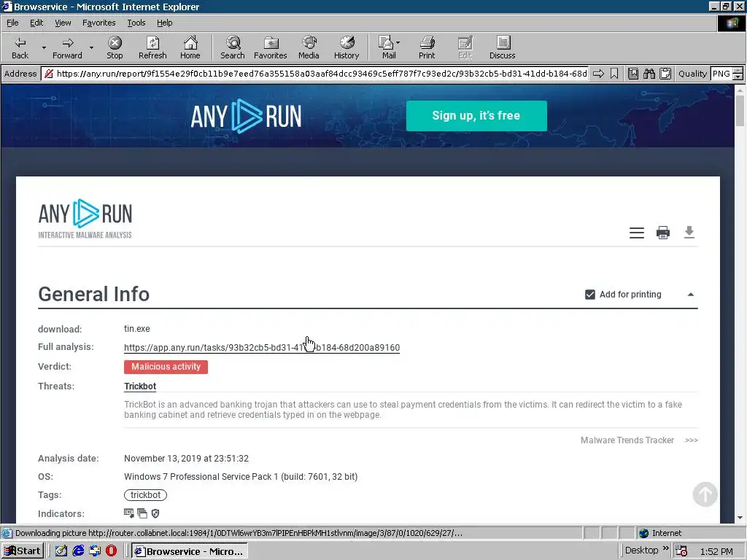
Task: Open the Edit menu
Action: tap(36, 23)
